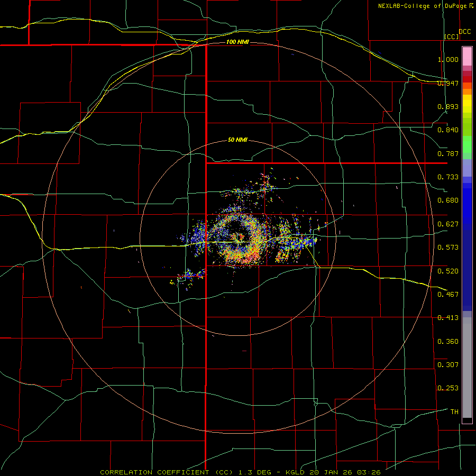This screenshot has width=476, height=476.
Task: Click the TH threshold label
Action: 454,412
